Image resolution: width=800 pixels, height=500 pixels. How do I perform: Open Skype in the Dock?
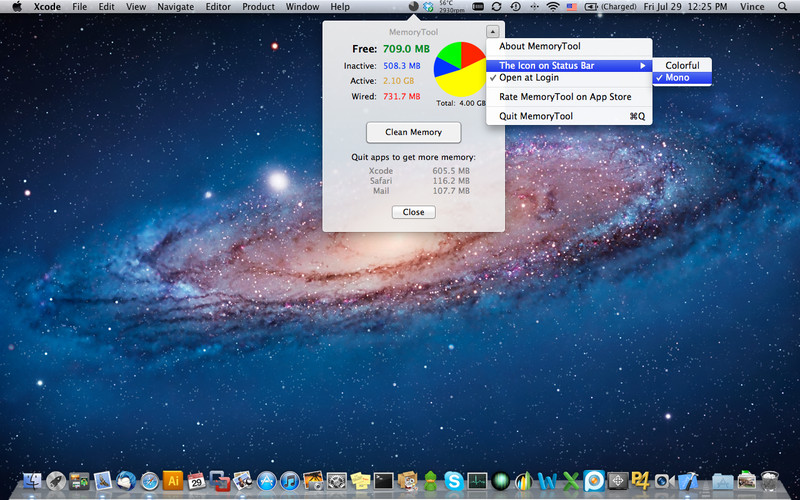click(x=454, y=481)
